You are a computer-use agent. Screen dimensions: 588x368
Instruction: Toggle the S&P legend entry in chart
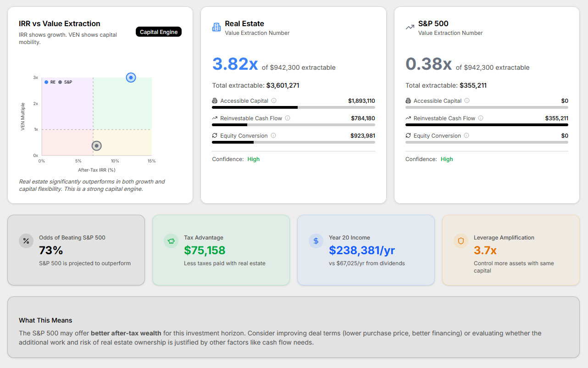click(65, 82)
